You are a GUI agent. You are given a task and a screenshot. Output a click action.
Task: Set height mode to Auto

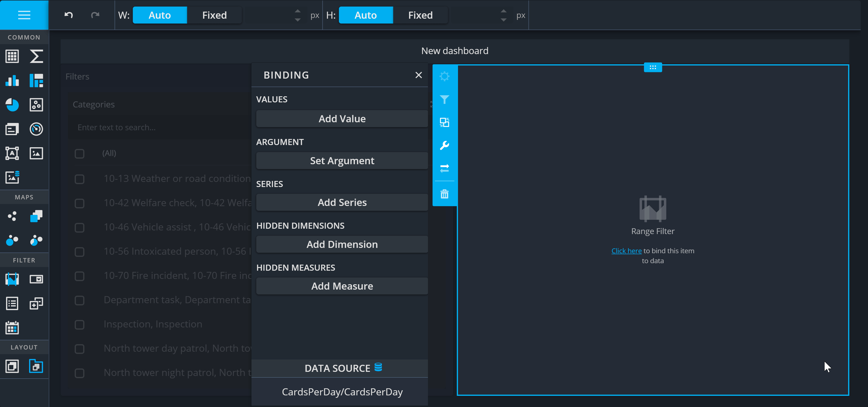click(366, 15)
